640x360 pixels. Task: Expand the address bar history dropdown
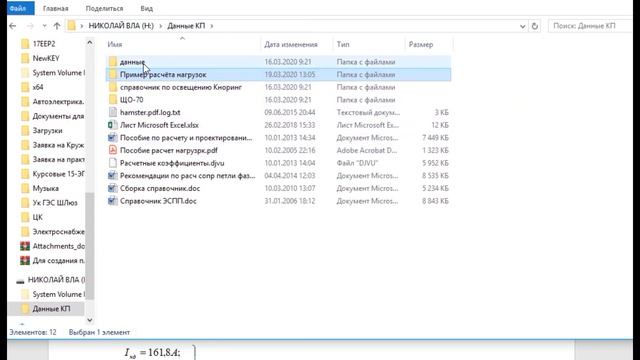click(522, 26)
